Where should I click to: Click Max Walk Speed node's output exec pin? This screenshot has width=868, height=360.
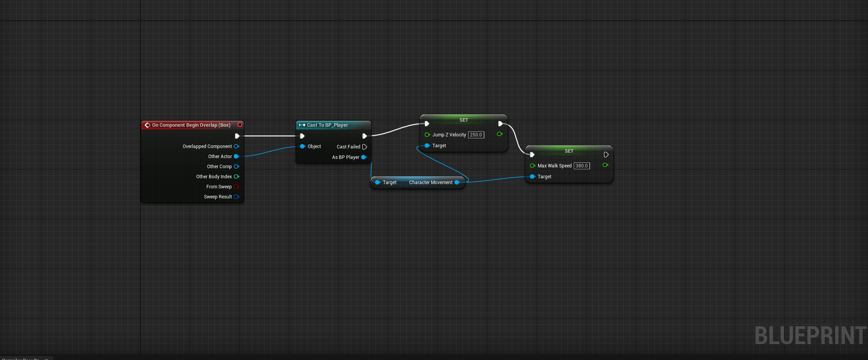coord(606,155)
